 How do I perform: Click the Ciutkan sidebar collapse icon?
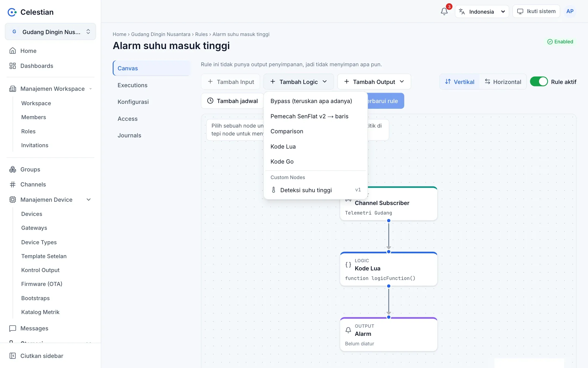click(13, 356)
